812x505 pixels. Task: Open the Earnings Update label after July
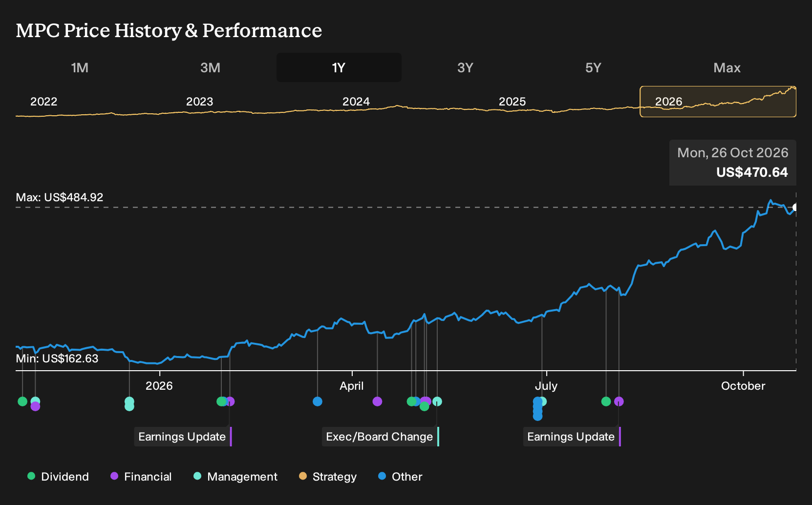[572, 437]
